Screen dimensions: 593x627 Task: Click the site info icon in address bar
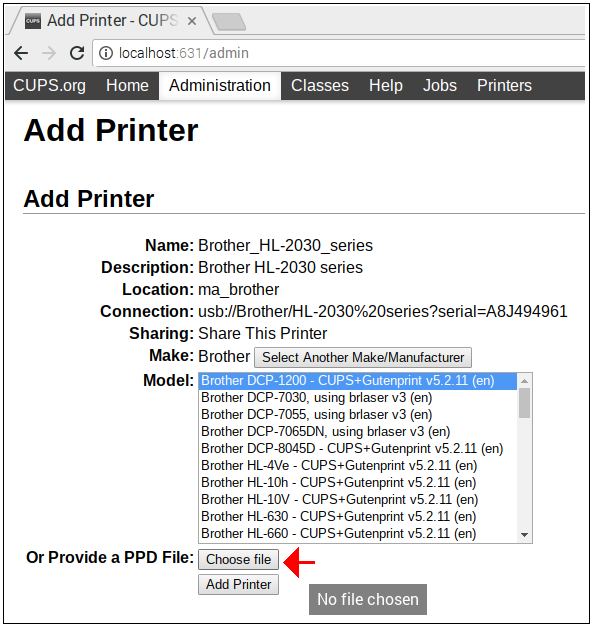tap(106, 53)
